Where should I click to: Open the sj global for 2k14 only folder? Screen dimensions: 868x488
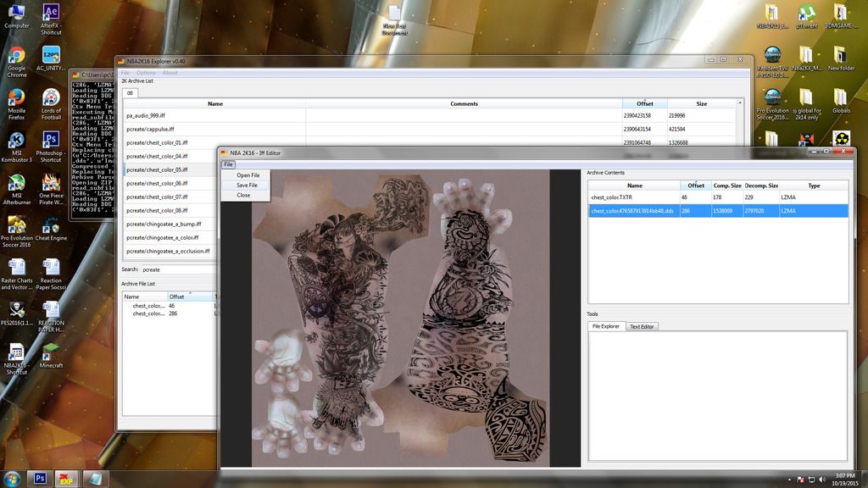[x=807, y=104]
